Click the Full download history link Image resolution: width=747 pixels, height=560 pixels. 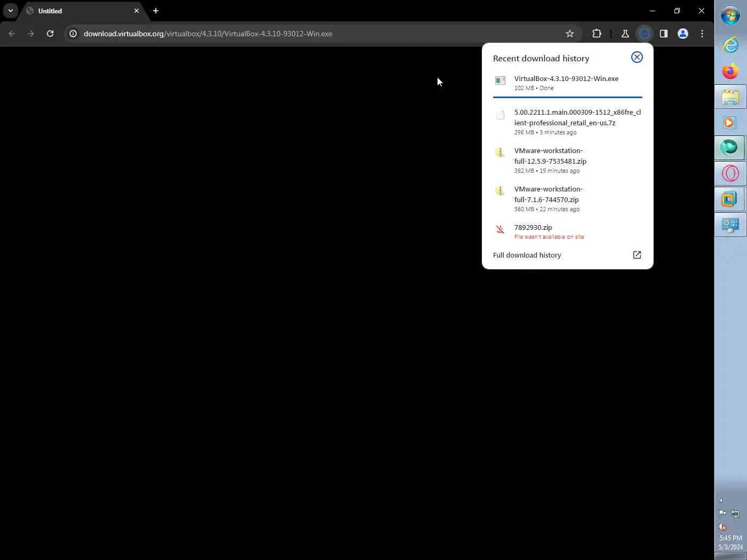tap(527, 255)
